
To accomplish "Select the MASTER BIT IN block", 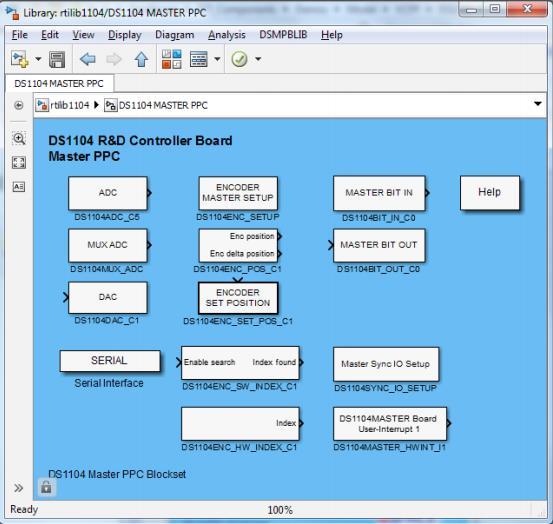I will point(379,193).
